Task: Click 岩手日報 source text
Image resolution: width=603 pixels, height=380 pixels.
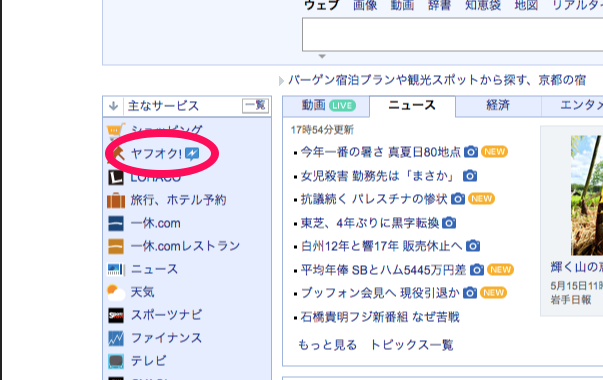Action: coord(571,300)
